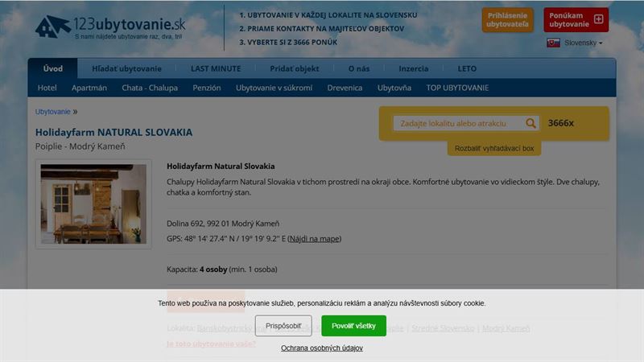Choose Chata - Chalupa category
644x362 pixels.
coord(150,88)
